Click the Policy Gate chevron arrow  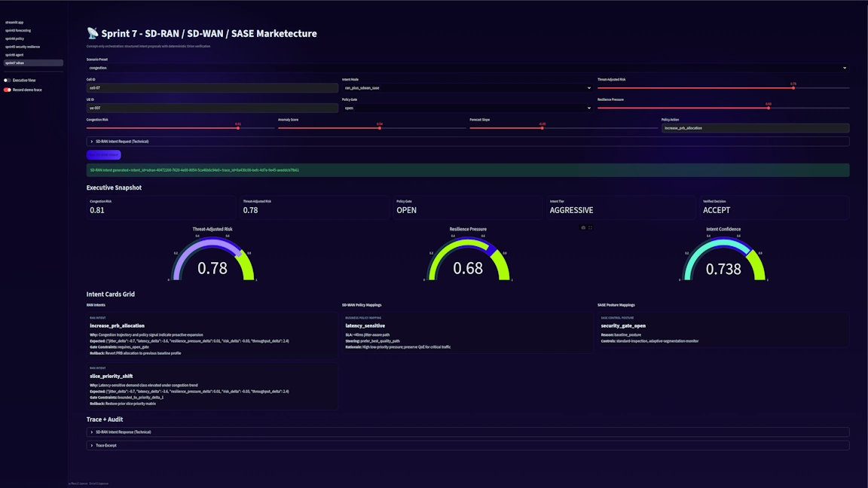588,108
